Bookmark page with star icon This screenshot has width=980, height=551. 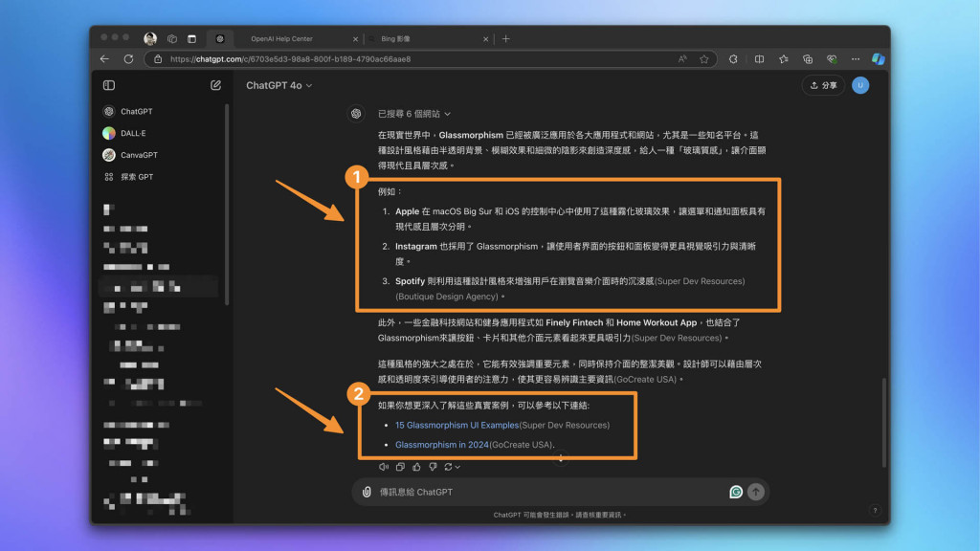click(x=704, y=58)
